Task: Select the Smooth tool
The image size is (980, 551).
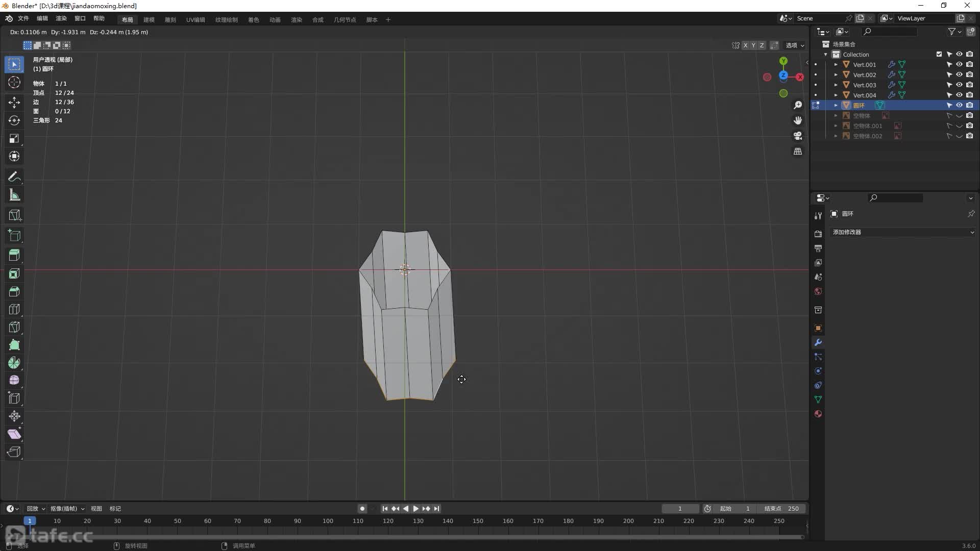Action: click(14, 381)
